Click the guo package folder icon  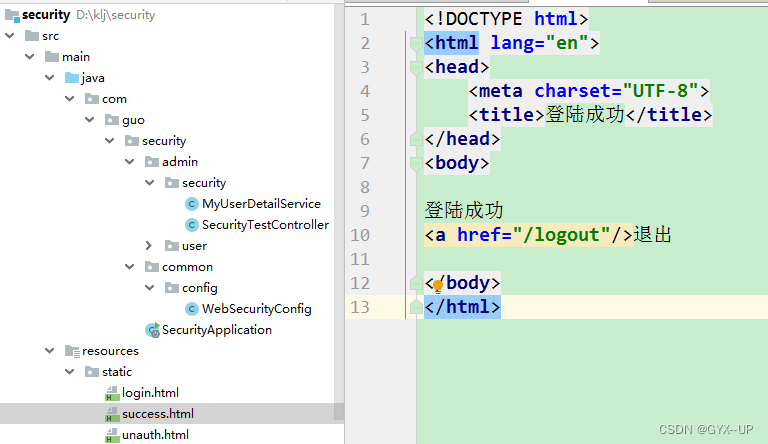point(112,120)
